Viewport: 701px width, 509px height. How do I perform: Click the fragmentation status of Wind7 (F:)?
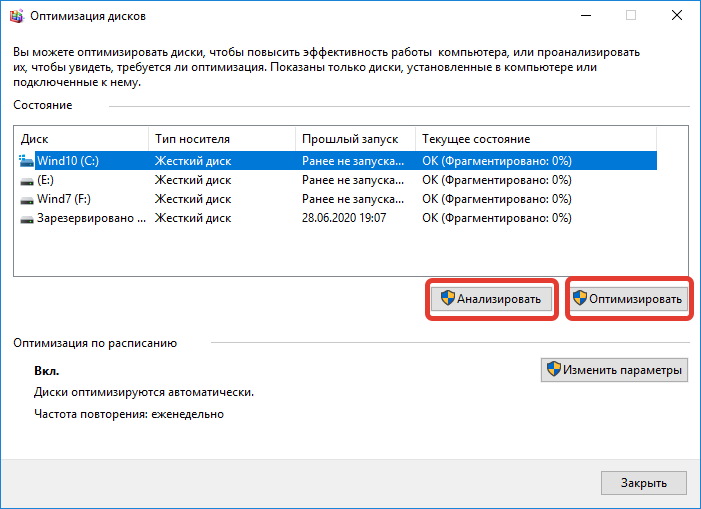click(x=497, y=199)
